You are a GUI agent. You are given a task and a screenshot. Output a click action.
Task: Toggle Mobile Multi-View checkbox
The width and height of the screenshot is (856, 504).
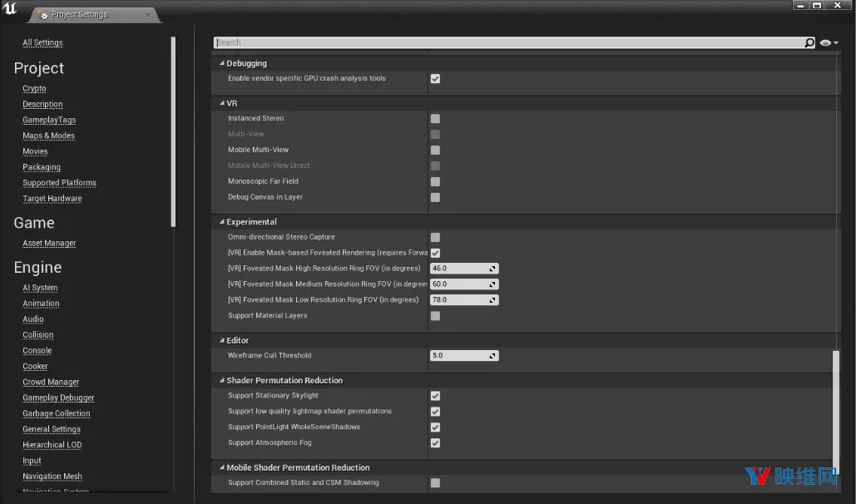point(435,151)
